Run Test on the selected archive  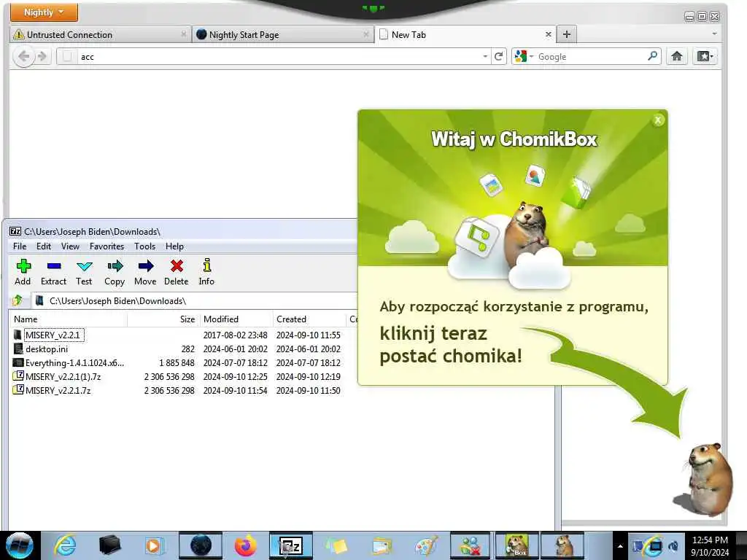[x=84, y=272]
